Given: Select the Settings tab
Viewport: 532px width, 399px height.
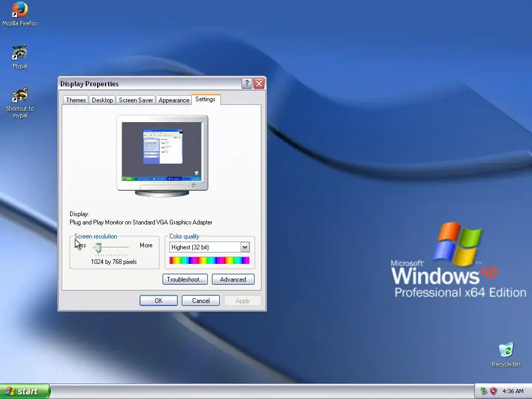Looking at the screenshot, I should 206,99.
